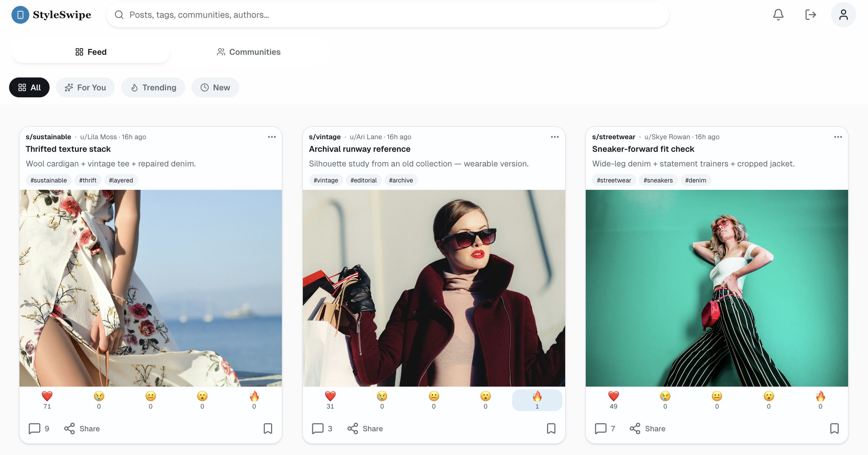Screen dimensions: 868x455
Task: Open comments on Archival runway reference
Action: click(x=322, y=428)
